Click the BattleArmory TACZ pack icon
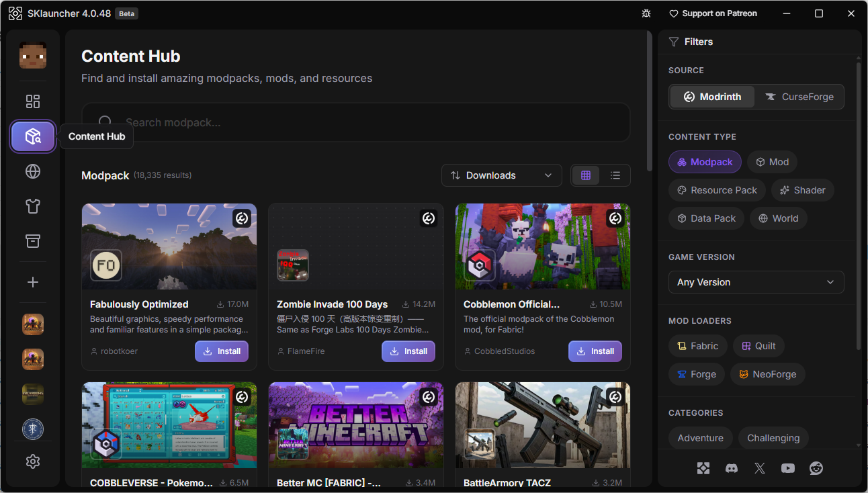 pyautogui.click(x=480, y=444)
